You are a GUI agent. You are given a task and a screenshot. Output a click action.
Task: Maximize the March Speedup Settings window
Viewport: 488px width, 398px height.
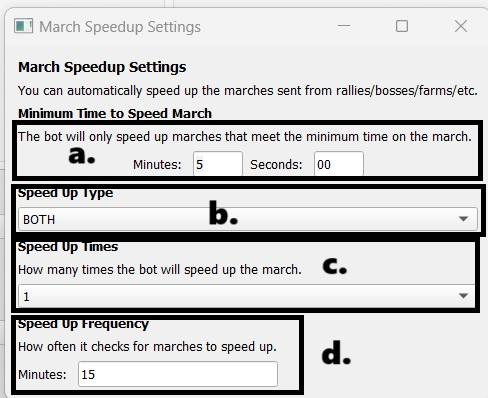click(x=402, y=26)
